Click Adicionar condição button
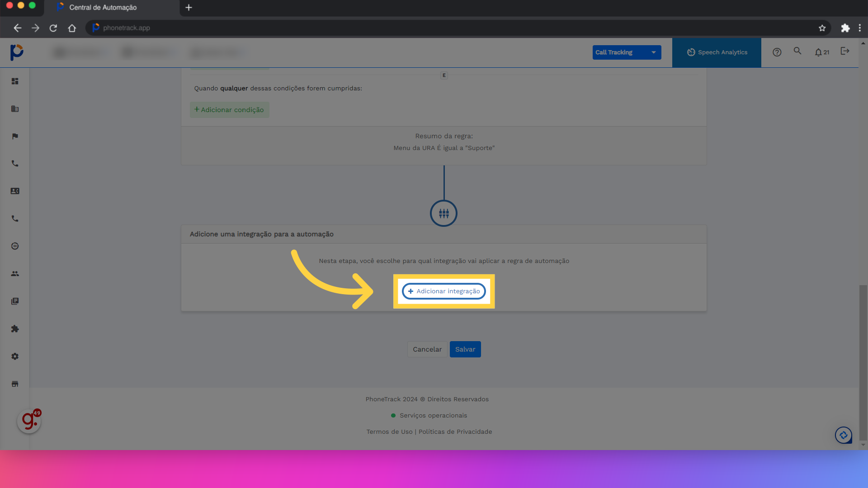868x488 pixels. tap(229, 110)
